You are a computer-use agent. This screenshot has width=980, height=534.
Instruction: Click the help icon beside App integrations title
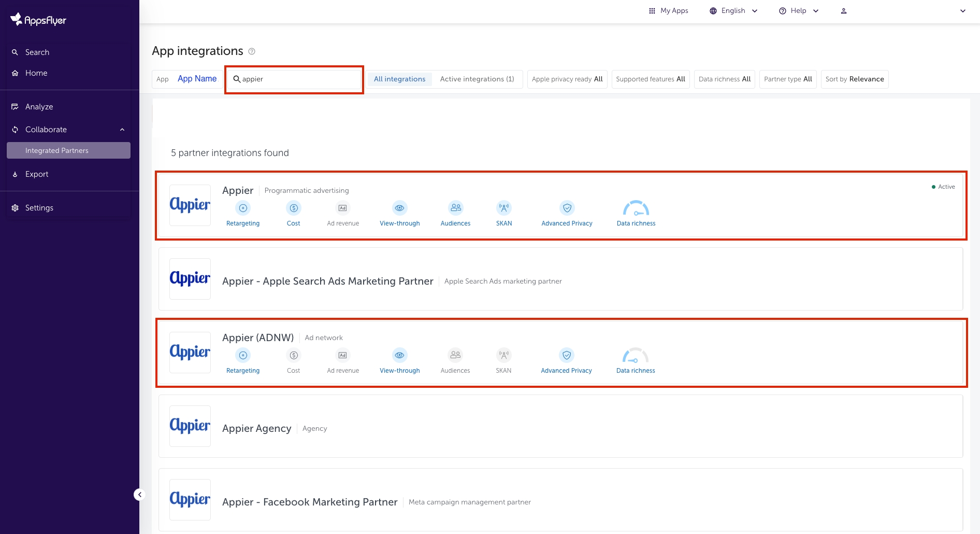pos(252,51)
